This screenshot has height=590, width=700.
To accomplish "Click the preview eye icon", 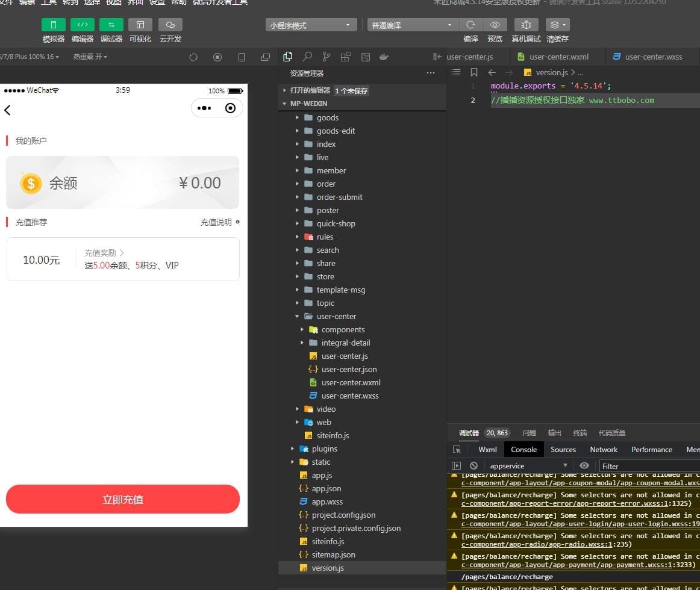I will click(495, 25).
